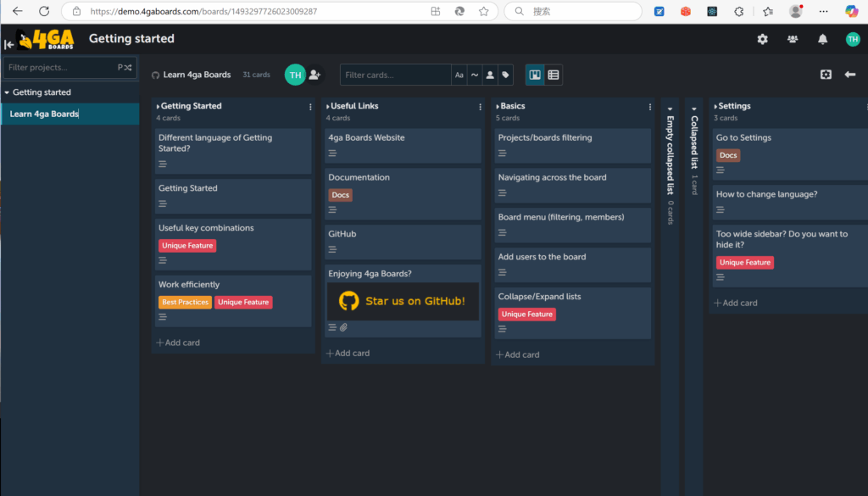Open browser three-dot menu
Screen dimensions: 868x496
pyautogui.click(x=823, y=11)
